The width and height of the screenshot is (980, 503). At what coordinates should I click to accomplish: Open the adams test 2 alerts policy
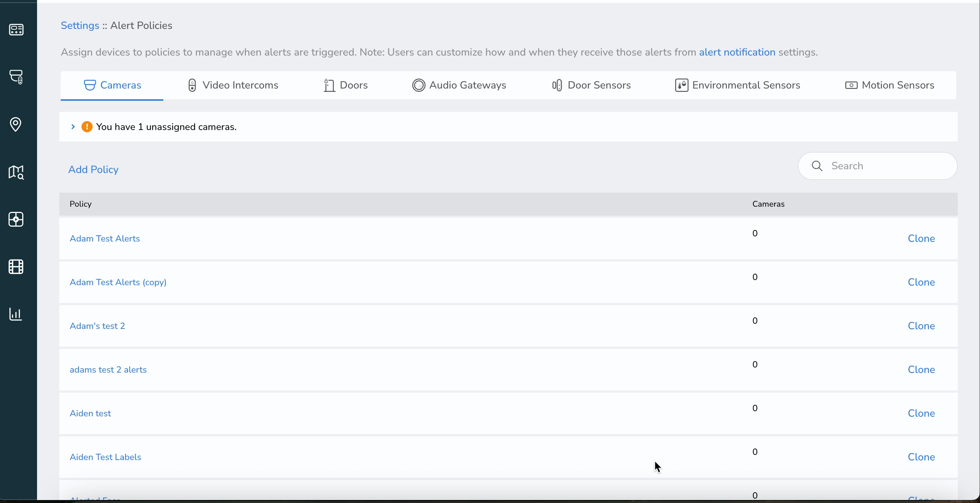[108, 370]
